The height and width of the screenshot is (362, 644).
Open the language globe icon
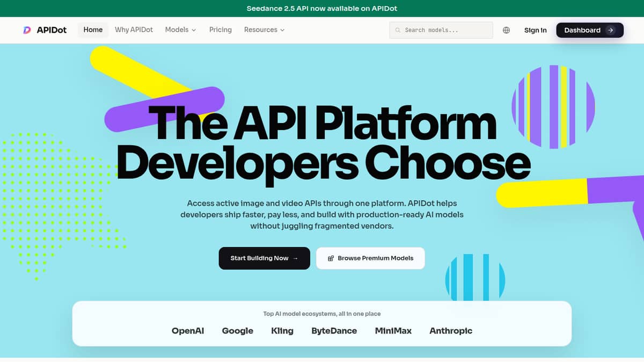pos(506,30)
